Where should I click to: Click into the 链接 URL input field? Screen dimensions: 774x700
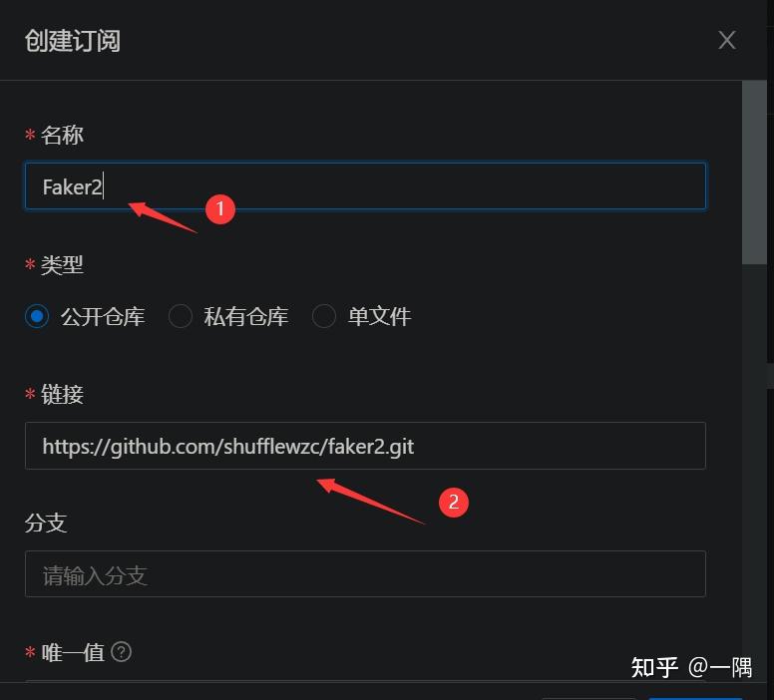tap(365, 446)
